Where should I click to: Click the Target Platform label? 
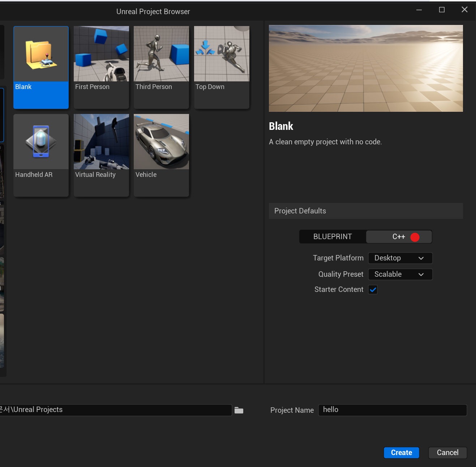pyautogui.click(x=338, y=258)
